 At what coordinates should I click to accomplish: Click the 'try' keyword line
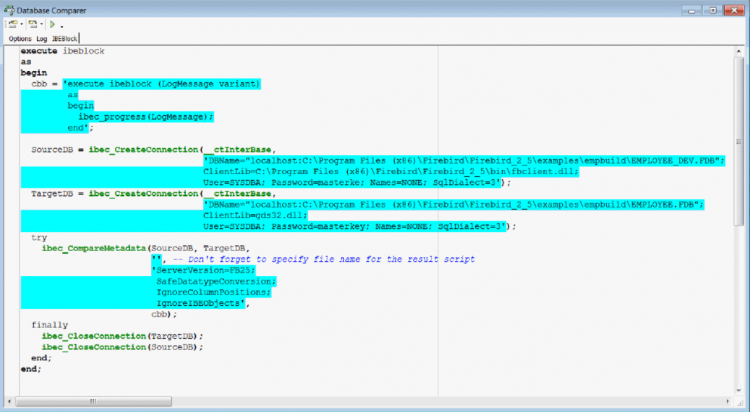[x=39, y=237]
